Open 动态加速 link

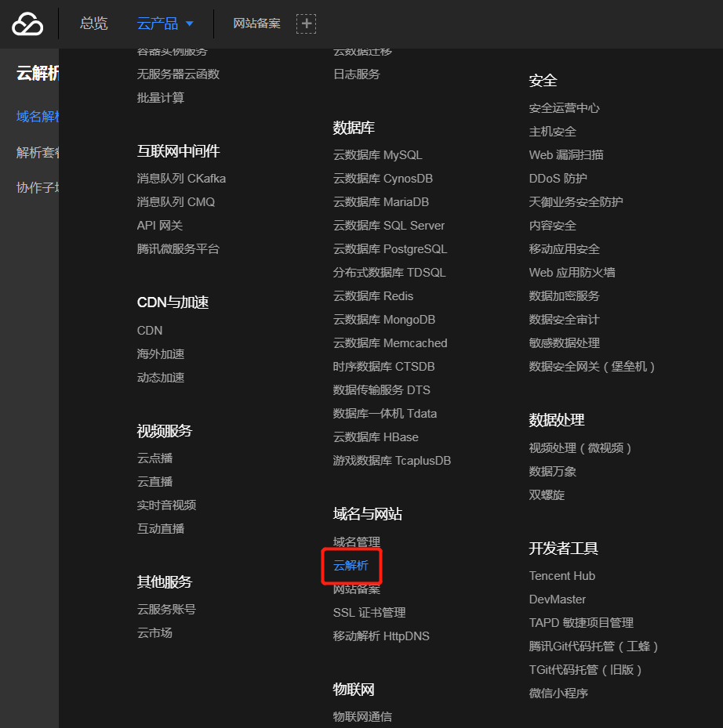[160, 378]
